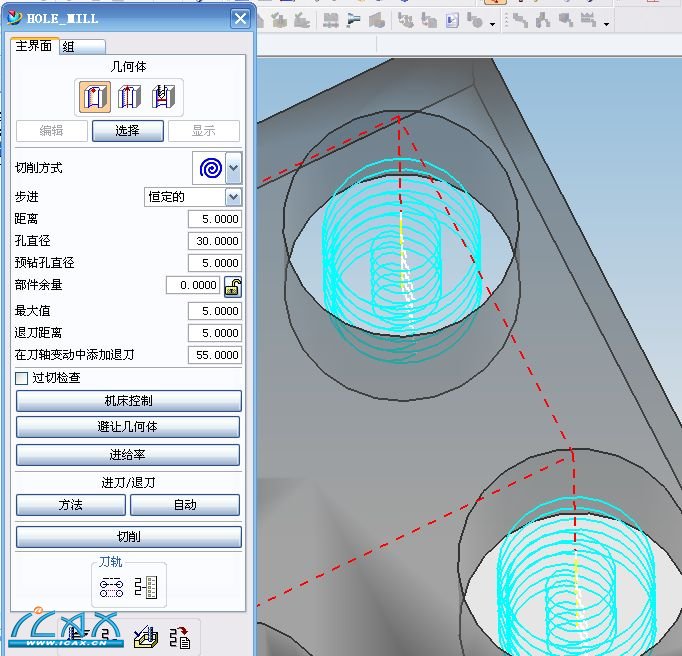Click the blue spiral cut method icon
This screenshot has width=682, height=656.
(x=211, y=168)
